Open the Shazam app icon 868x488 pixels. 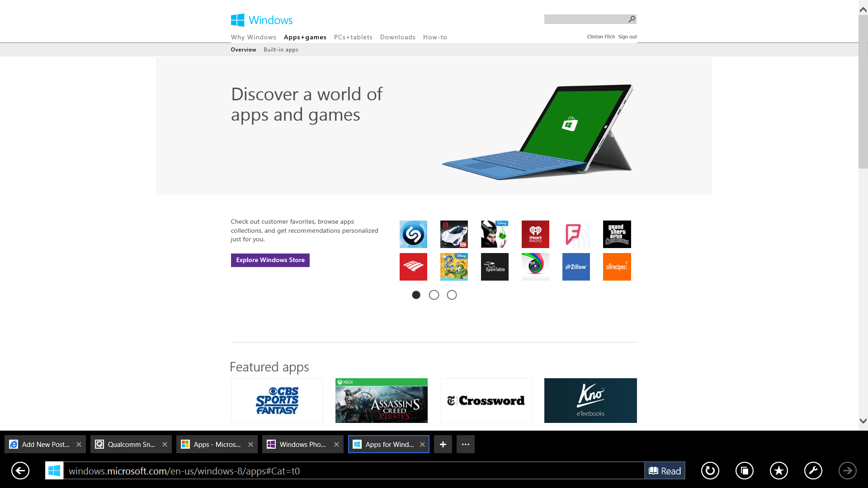pos(413,234)
